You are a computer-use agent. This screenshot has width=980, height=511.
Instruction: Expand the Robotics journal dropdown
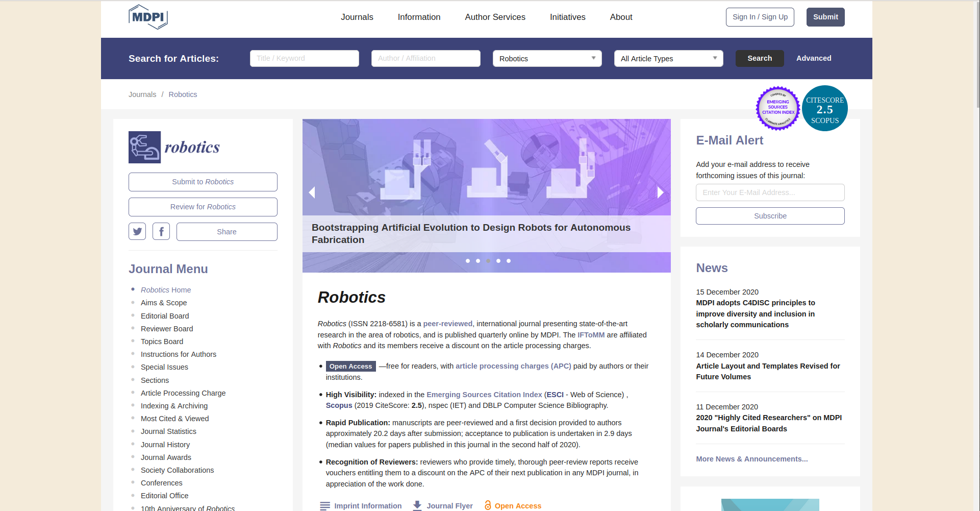pyautogui.click(x=547, y=59)
